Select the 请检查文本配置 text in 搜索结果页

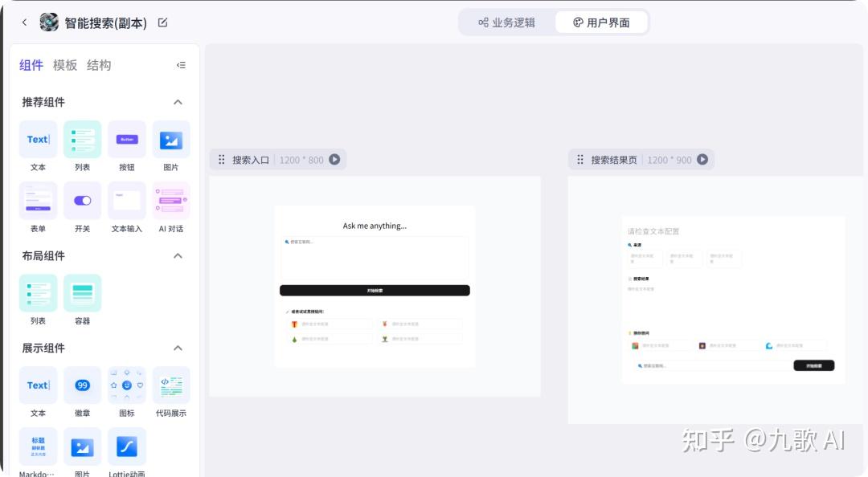coord(653,231)
